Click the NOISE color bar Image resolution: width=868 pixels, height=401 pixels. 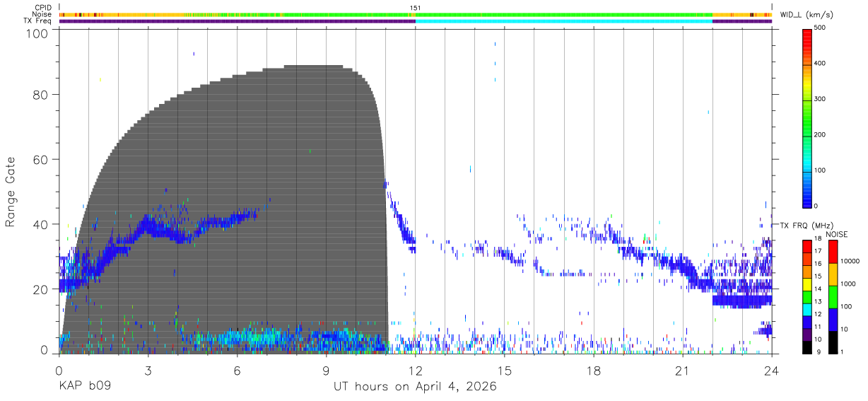click(833, 296)
